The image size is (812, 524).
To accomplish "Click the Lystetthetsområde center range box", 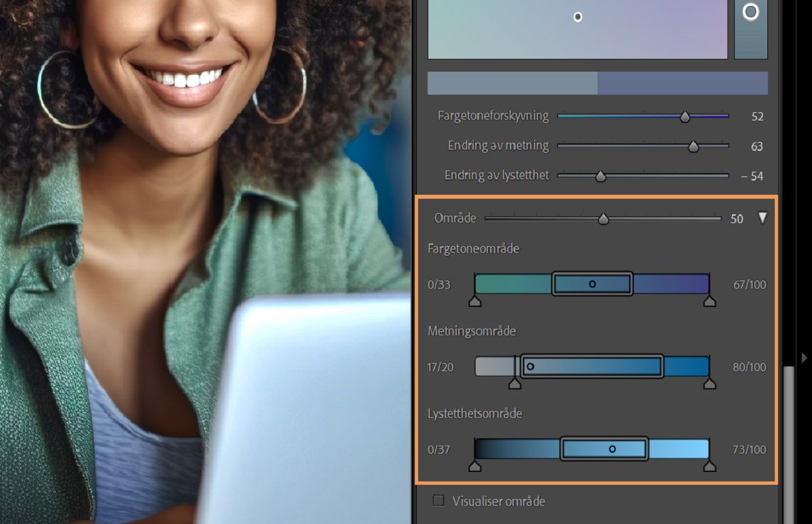I will coord(604,449).
